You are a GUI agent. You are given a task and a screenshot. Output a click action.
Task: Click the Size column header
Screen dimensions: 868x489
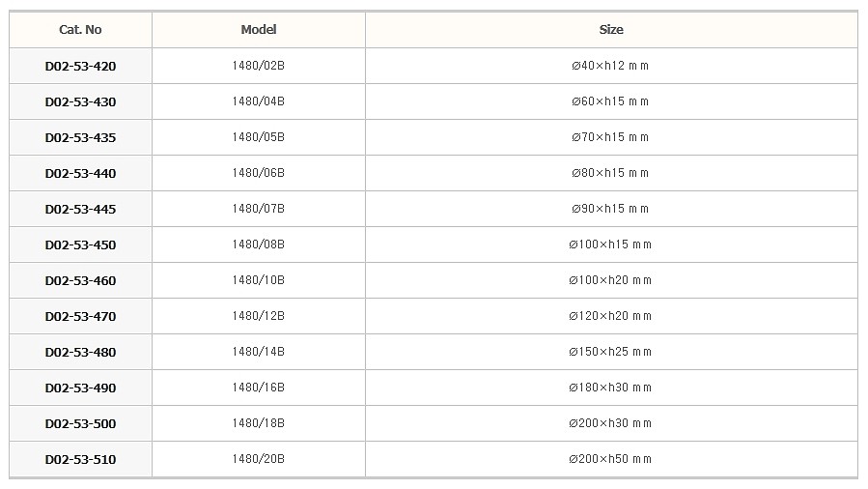point(611,30)
